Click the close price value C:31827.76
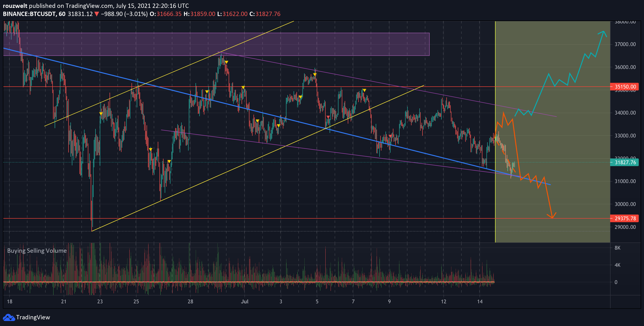 (265, 14)
